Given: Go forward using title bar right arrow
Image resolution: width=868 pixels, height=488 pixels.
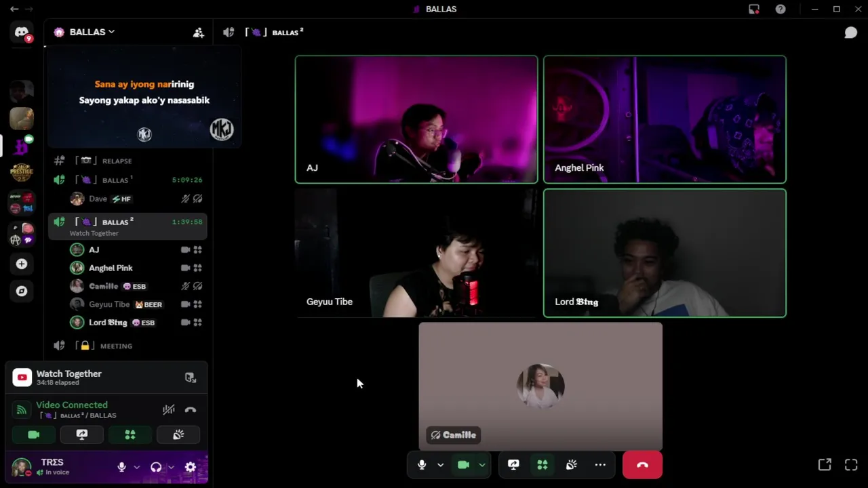Looking at the screenshot, I should [30, 9].
